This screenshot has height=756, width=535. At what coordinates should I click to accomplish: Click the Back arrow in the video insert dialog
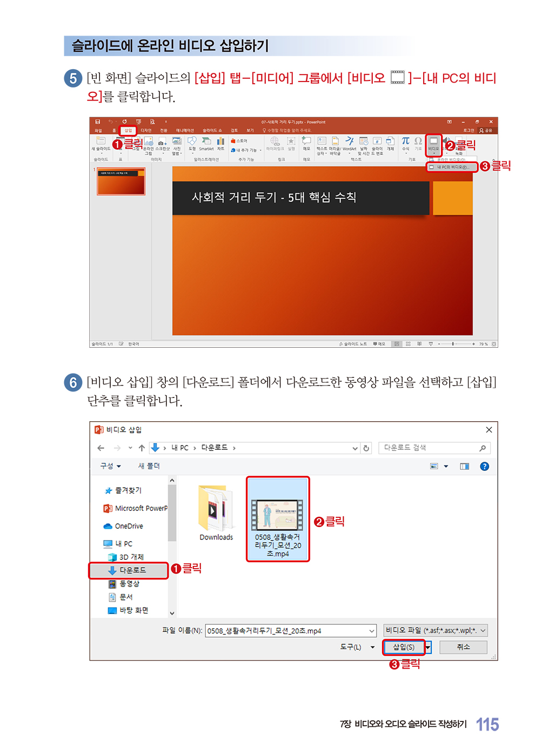tap(101, 448)
